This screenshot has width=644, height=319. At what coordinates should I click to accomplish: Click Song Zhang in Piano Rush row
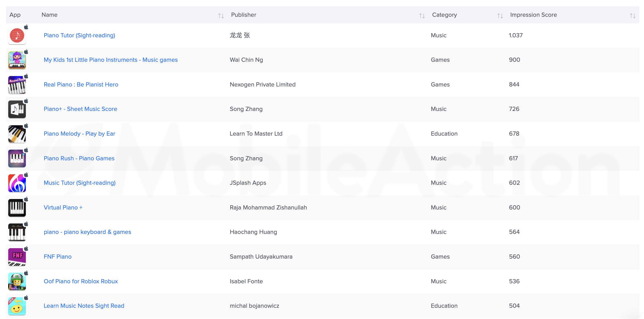[x=246, y=158]
